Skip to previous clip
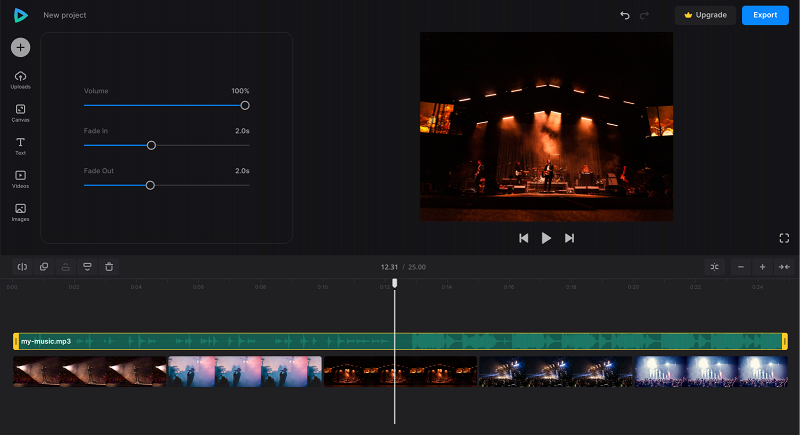Screen dimensions: 800x435 [523, 238]
